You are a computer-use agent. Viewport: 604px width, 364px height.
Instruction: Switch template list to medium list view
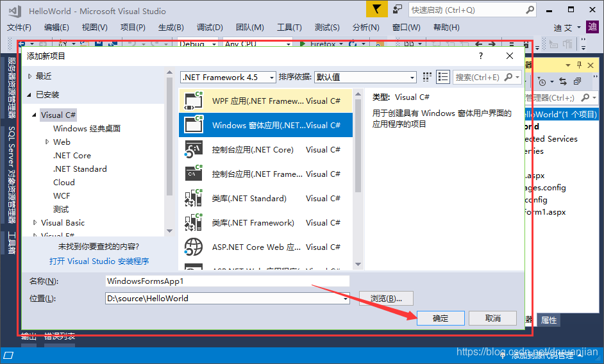(x=443, y=77)
